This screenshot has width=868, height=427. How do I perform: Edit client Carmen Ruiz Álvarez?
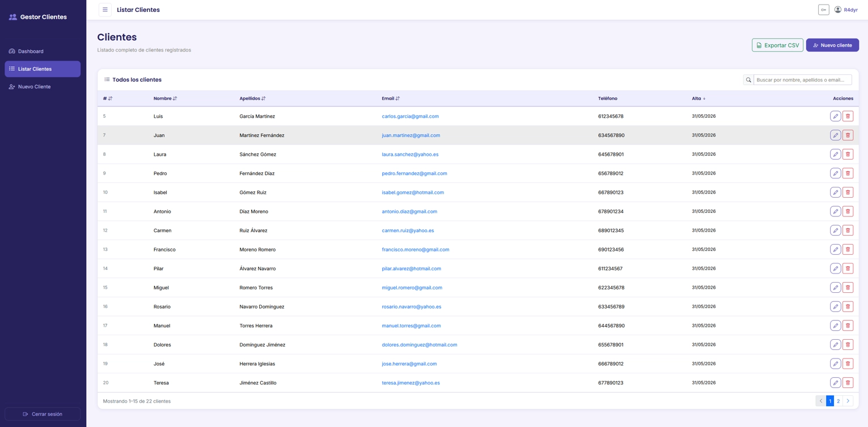click(x=836, y=230)
